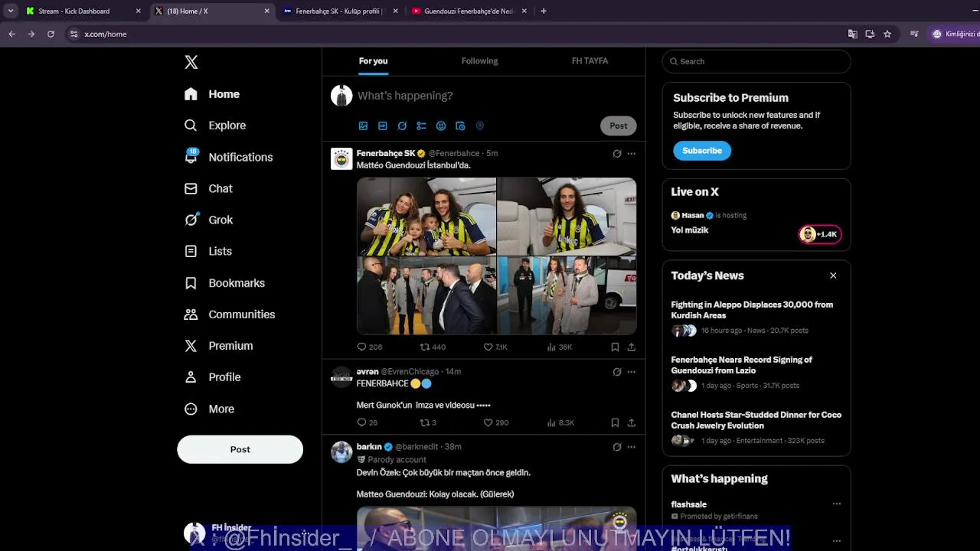Screen dimensions: 980x551
Task: Switch to Fenerbahçe SK Kulüp profili tab
Action: (x=341, y=11)
